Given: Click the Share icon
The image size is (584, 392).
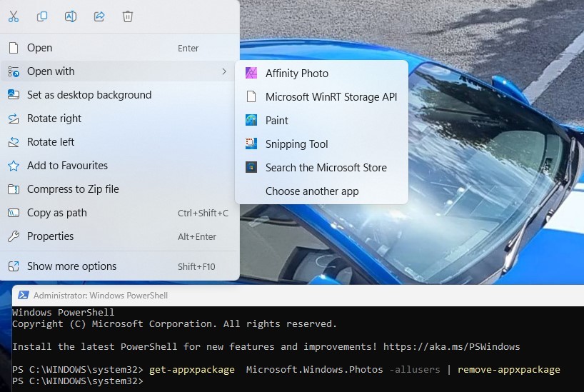Looking at the screenshot, I should pos(99,16).
